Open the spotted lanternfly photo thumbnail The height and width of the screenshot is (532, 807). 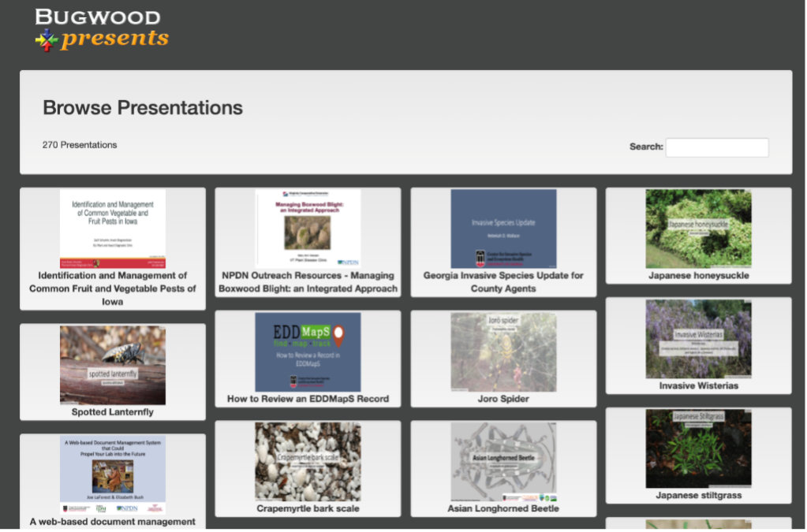pos(113,365)
